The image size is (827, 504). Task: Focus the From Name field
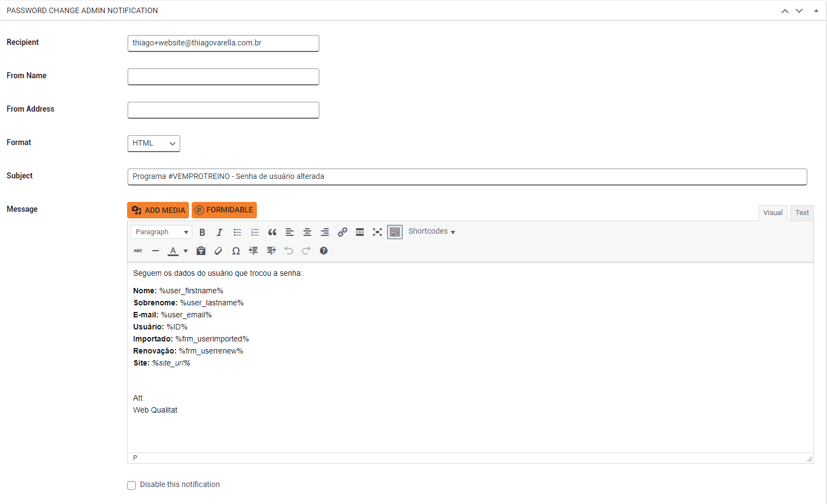223,77
